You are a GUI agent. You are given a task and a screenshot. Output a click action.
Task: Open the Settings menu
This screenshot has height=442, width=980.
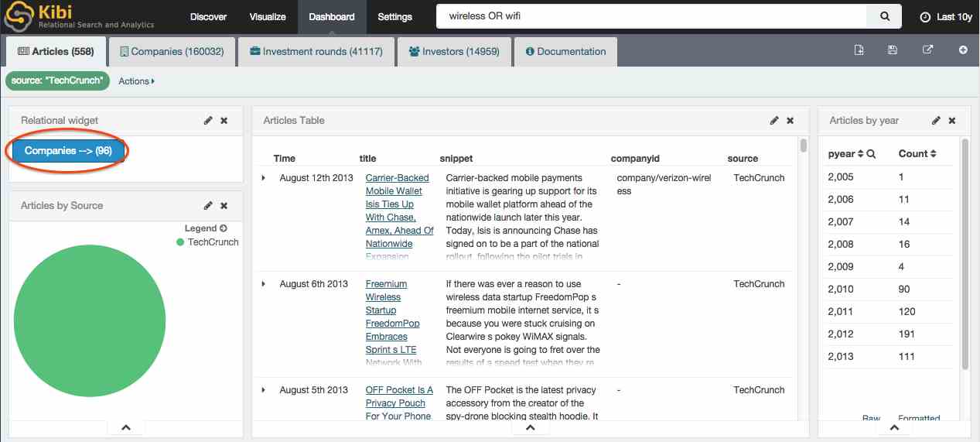[x=394, y=16]
